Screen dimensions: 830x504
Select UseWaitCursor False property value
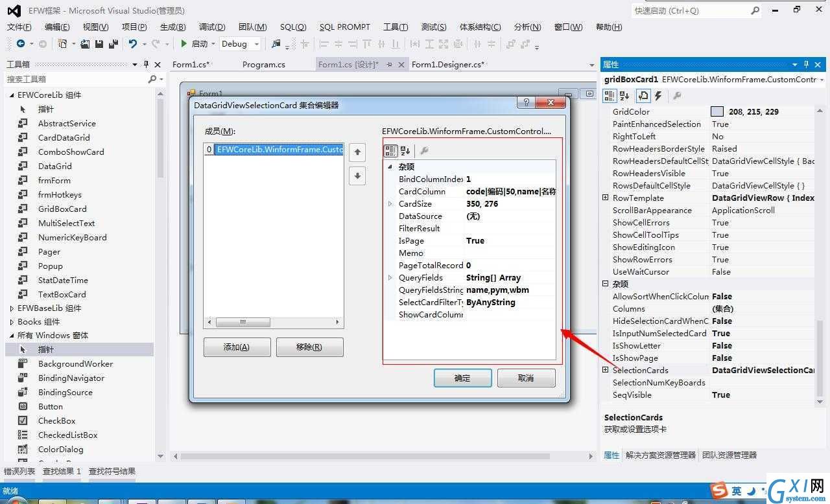click(721, 271)
